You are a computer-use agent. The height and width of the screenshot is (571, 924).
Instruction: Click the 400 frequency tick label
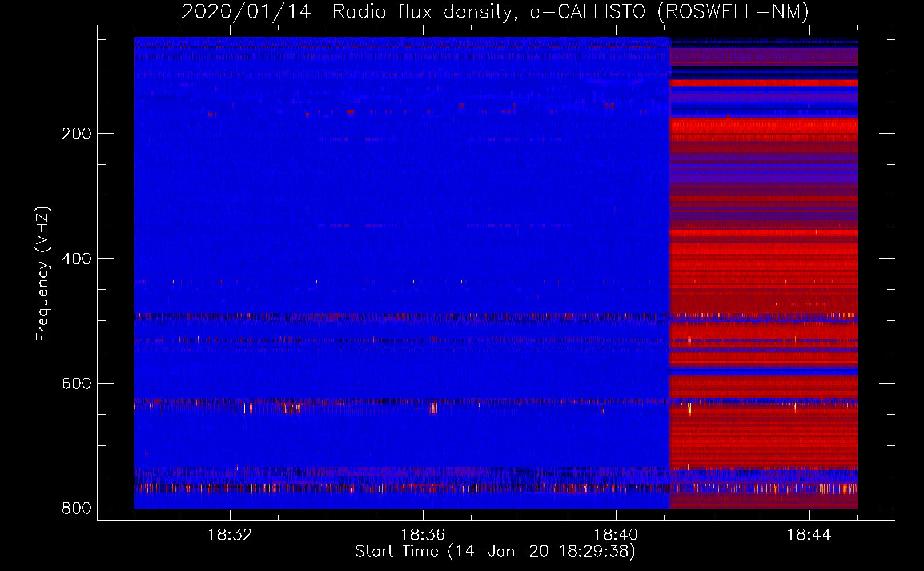(77, 259)
